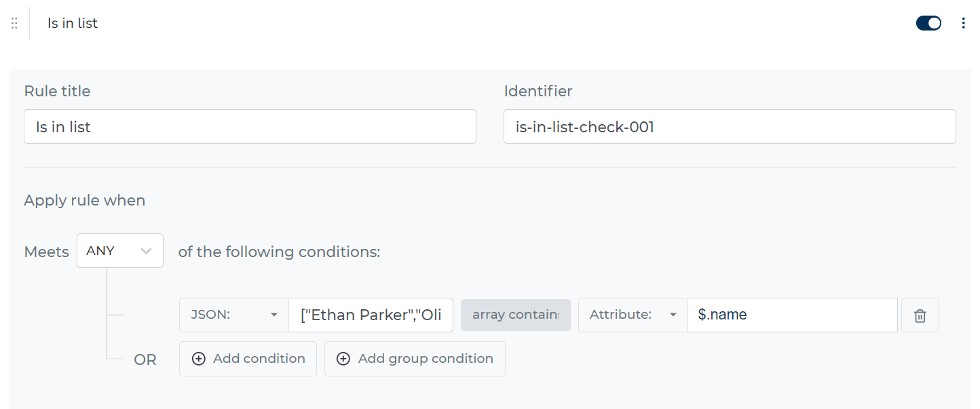Grab the drag handle beside Is in list
Image resolution: width=980 pixels, height=409 pixels.
coord(14,23)
